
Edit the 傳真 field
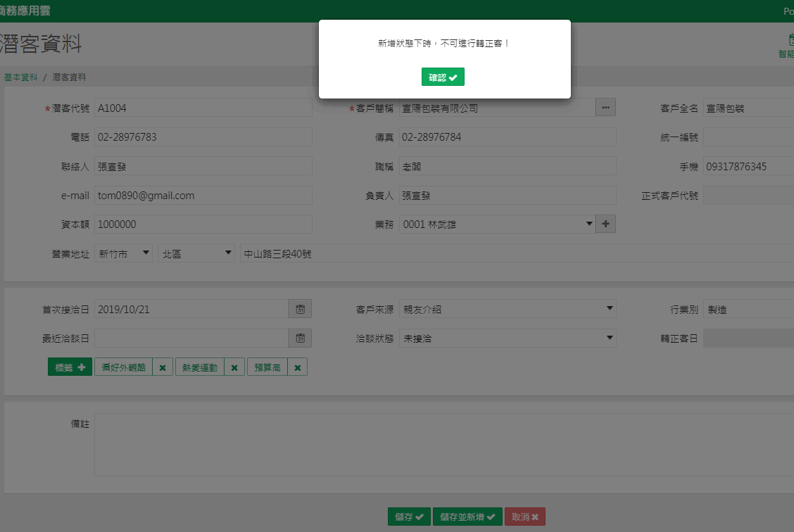(x=508, y=137)
